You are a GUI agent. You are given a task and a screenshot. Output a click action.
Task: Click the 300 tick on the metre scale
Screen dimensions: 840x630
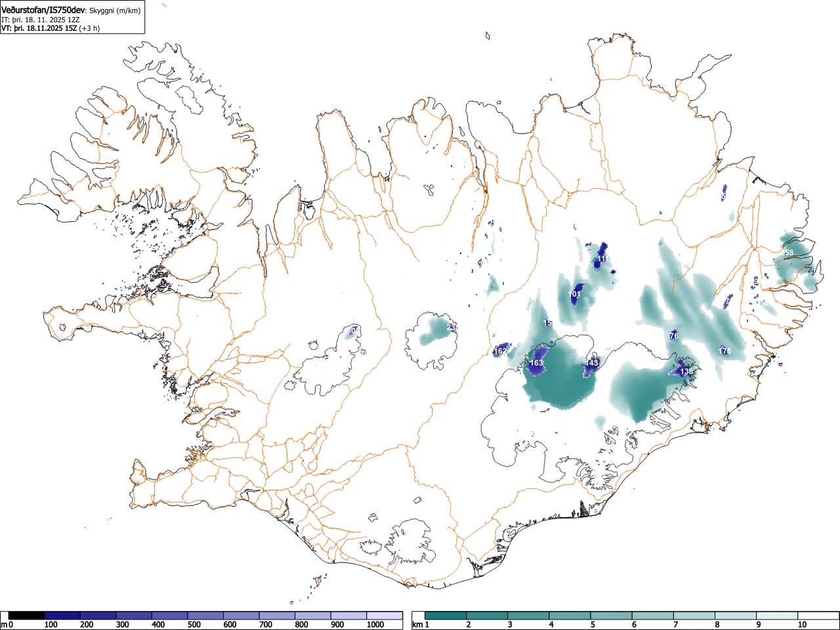pyautogui.click(x=122, y=625)
